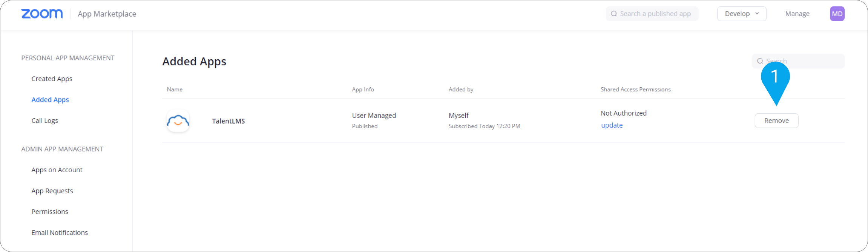Open the MD profile avatar
The image size is (868, 252).
[837, 14]
